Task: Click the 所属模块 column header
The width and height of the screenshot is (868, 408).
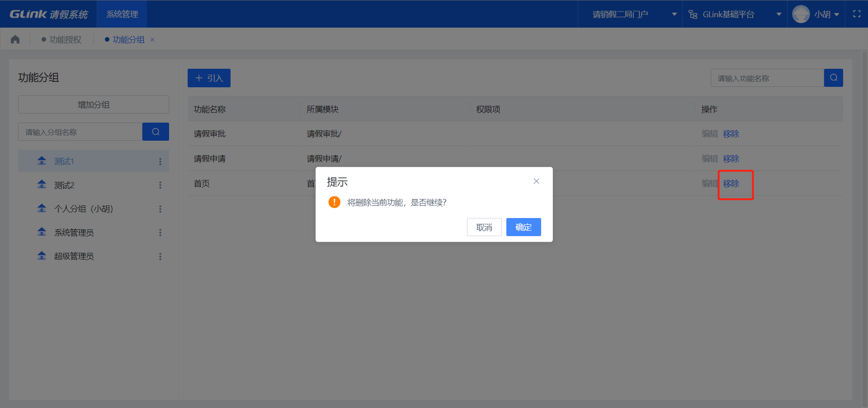Action: pyautogui.click(x=322, y=109)
